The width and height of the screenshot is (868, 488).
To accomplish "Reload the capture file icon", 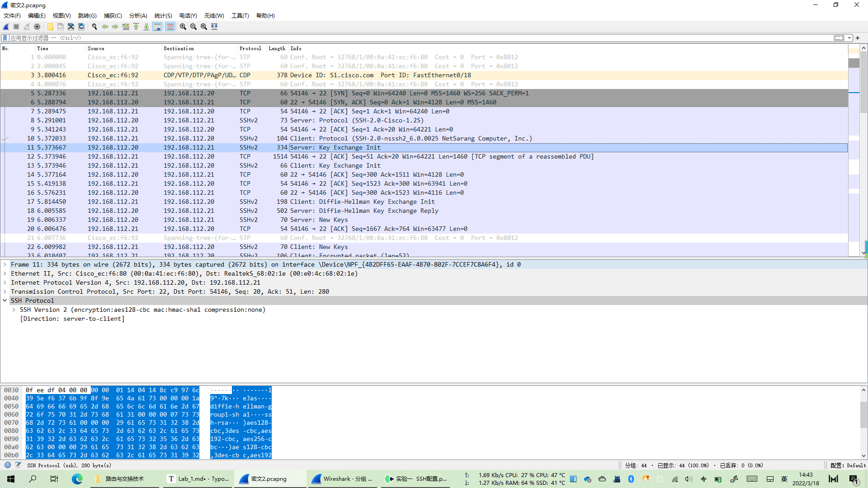I will [x=81, y=27].
